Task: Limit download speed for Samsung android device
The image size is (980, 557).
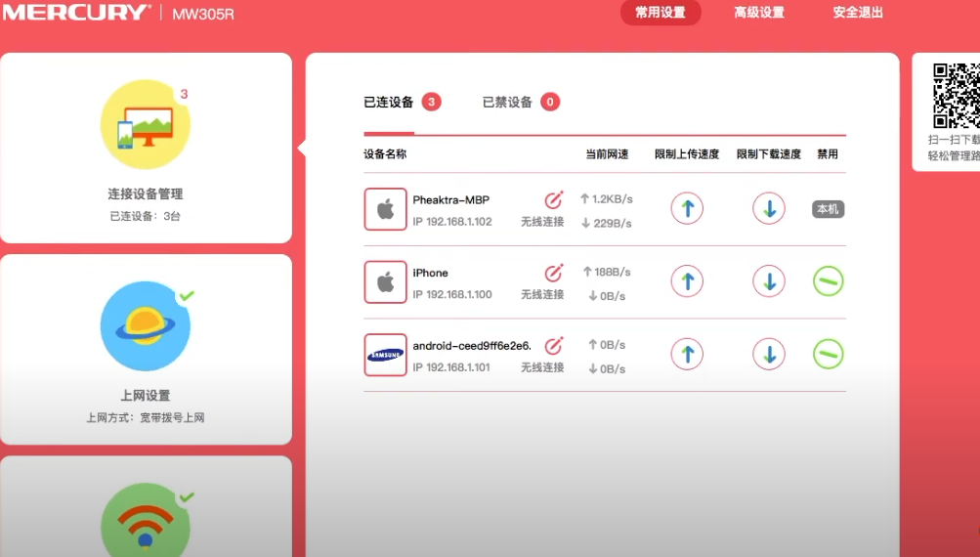Action: pos(769,354)
